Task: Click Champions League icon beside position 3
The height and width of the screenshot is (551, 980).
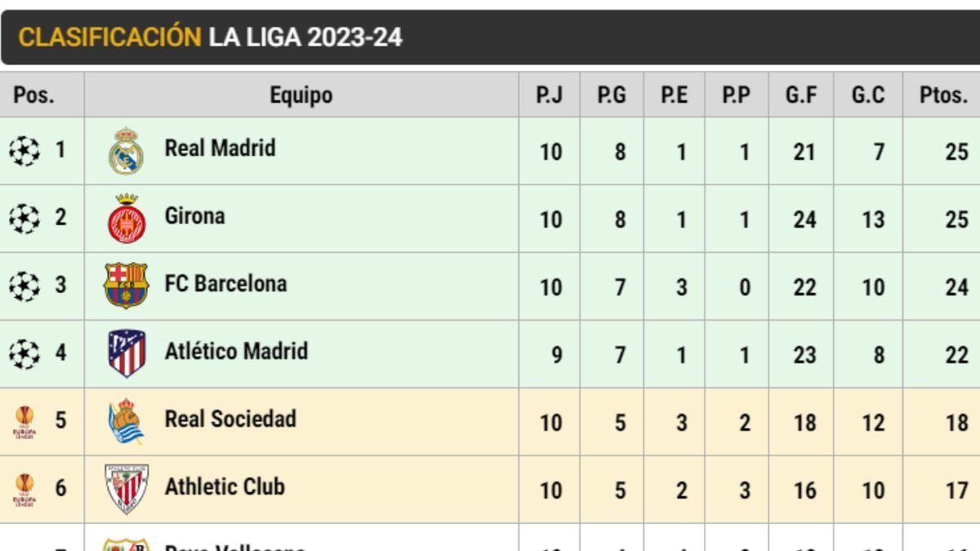Action: (x=24, y=287)
